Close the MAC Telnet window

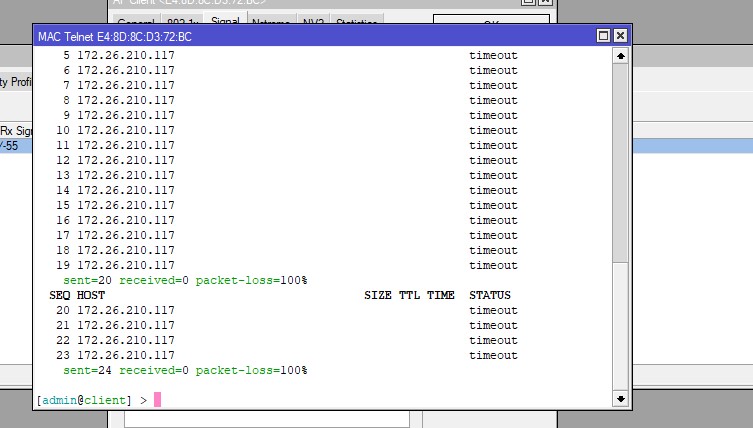click(620, 36)
